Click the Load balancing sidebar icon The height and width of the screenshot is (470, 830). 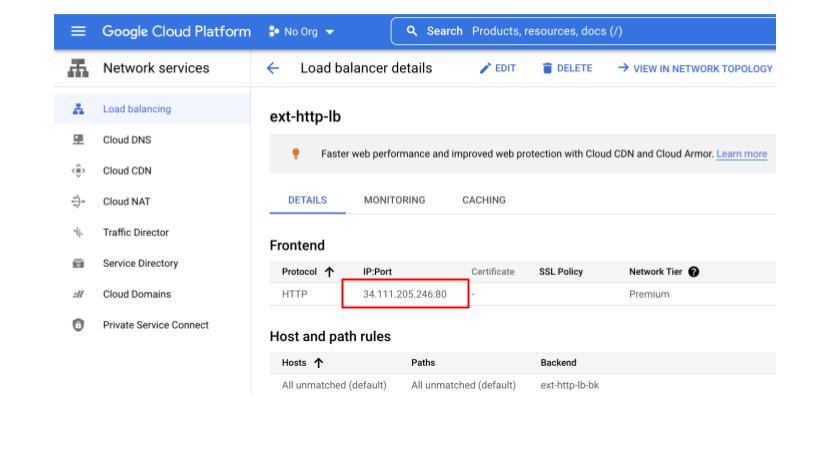pyautogui.click(x=78, y=109)
